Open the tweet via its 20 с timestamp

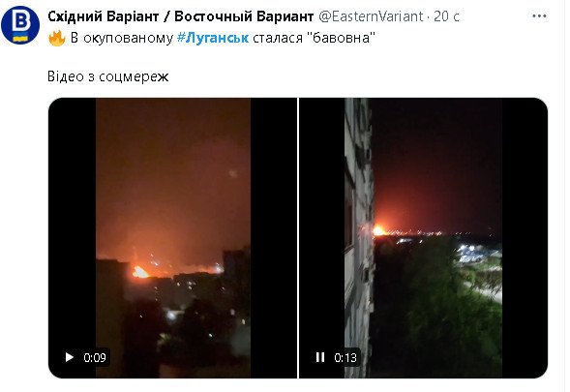pyautogui.click(x=446, y=16)
